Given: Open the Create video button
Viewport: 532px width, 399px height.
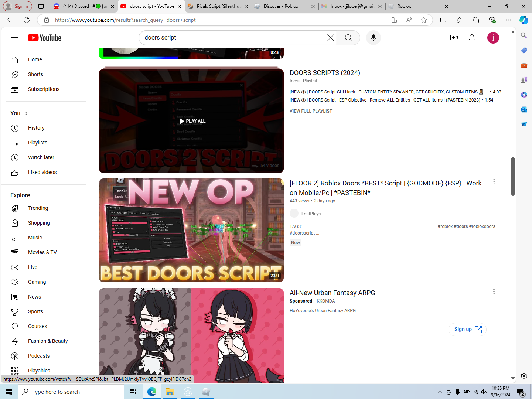Looking at the screenshot, I should coord(454,38).
